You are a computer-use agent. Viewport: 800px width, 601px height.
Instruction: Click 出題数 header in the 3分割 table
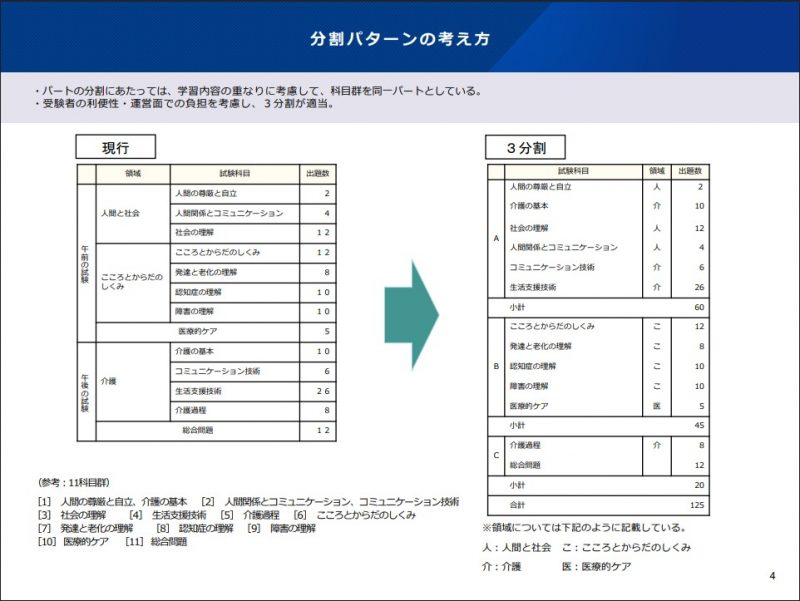point(691,171)
